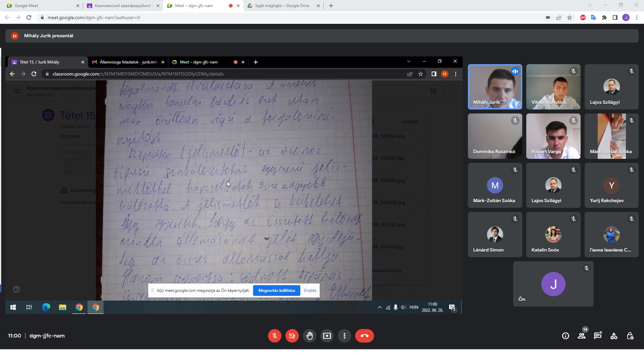The image size is (644, 362).
Task: Toggle the camera off button
Action: click(x=292, y=336)
